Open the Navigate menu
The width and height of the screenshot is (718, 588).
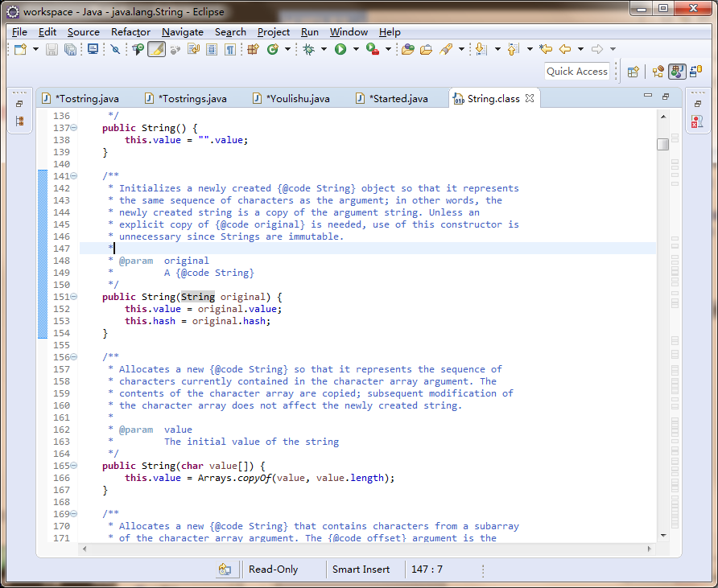pyautogui.click(x=183, y=32)
